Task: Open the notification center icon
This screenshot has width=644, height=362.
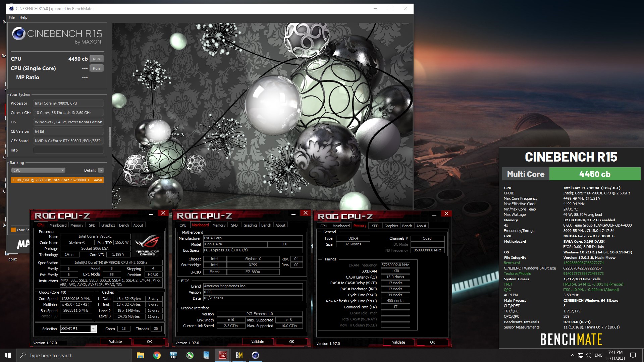Action: point(633,355)
